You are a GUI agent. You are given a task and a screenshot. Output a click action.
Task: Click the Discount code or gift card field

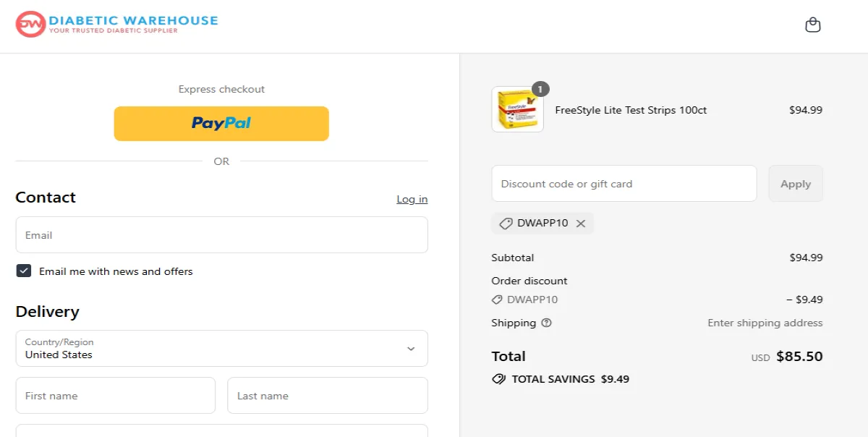point(624,183)
